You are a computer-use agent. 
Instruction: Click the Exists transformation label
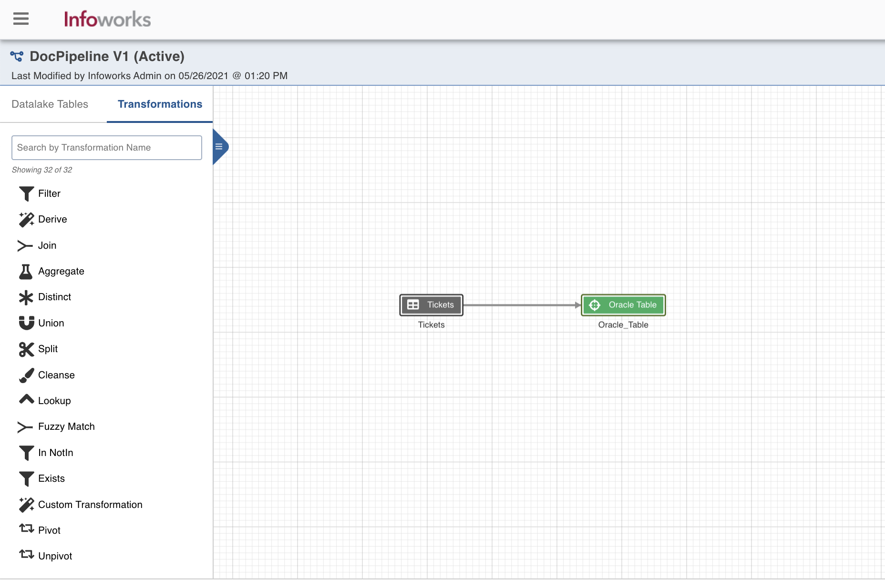(51, 478)
